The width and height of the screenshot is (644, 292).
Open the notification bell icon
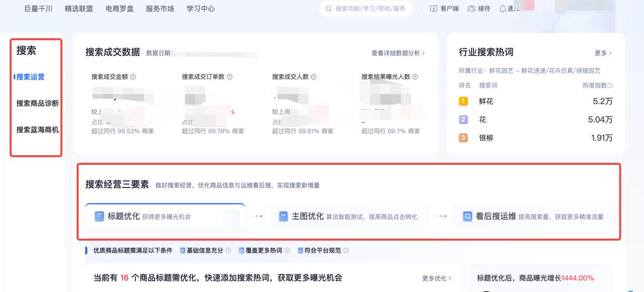(x=503, y=8)
